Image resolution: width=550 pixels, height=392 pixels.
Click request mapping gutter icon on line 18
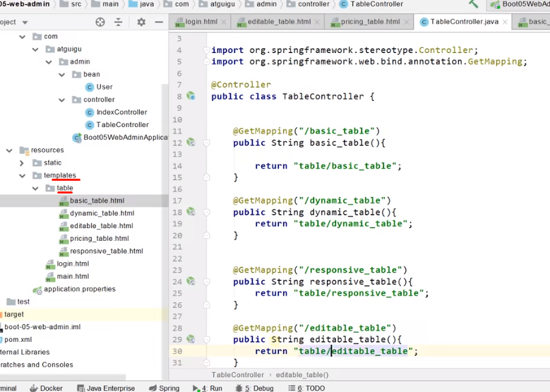tap(191, 212)
